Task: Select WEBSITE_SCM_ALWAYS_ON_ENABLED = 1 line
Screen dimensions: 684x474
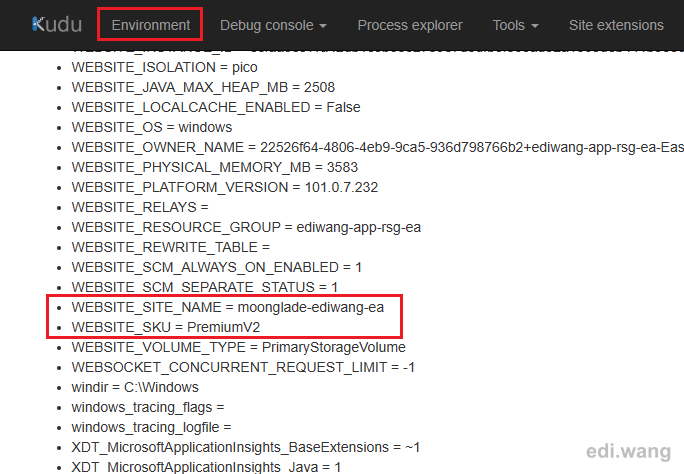Action: pyautogui.click(x=217, y=267)
